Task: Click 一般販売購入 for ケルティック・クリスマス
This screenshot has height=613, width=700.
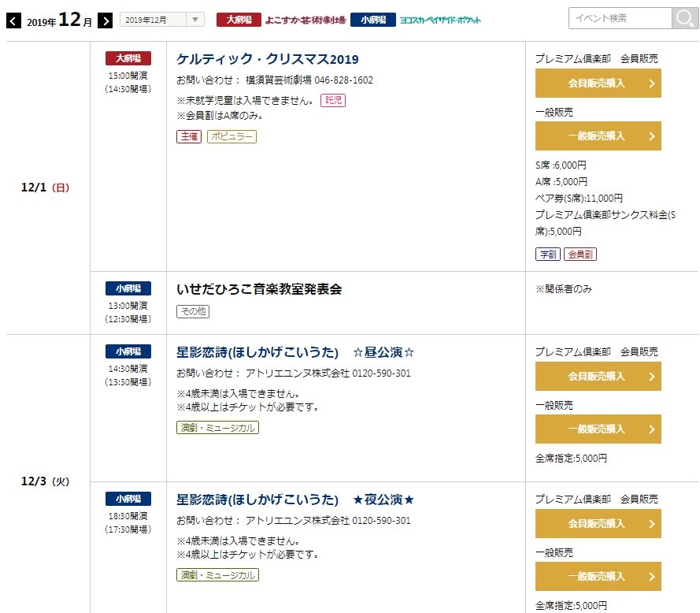Action: point(598,136)
